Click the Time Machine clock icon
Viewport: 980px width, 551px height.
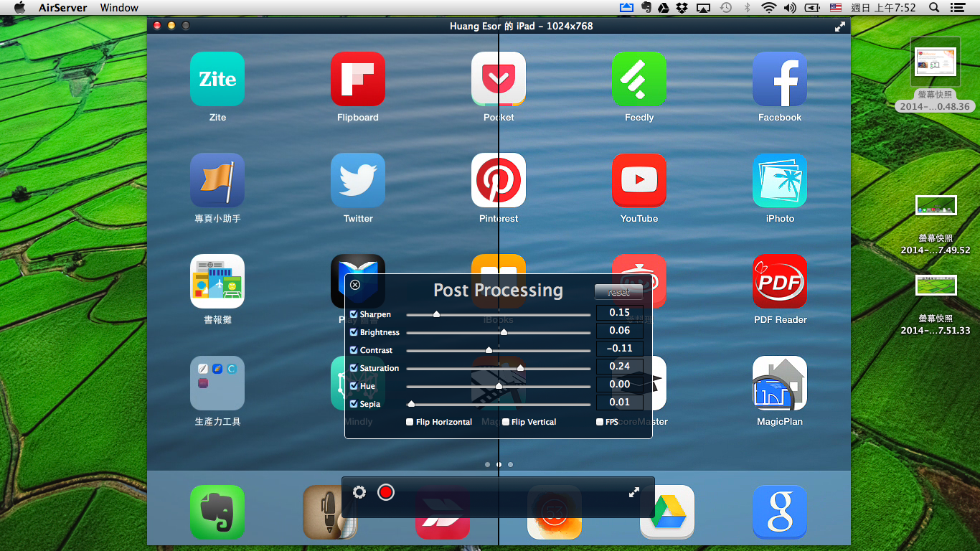tap(726, 8)
